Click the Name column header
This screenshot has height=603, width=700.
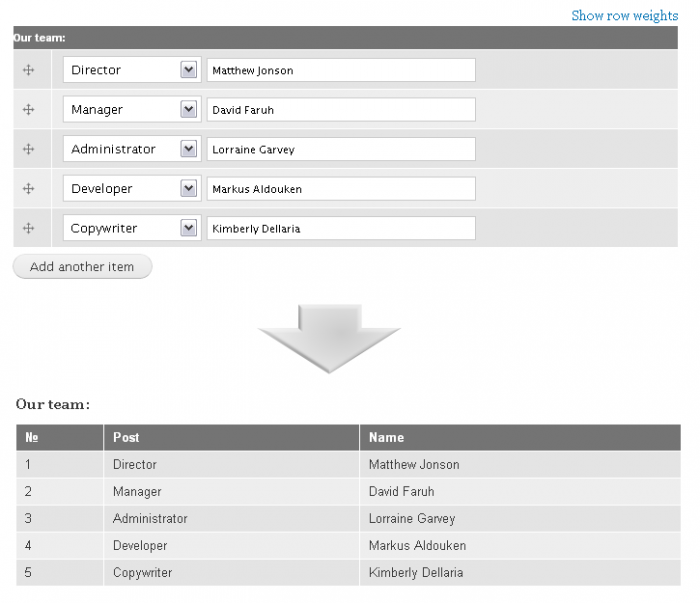point(520,437)
